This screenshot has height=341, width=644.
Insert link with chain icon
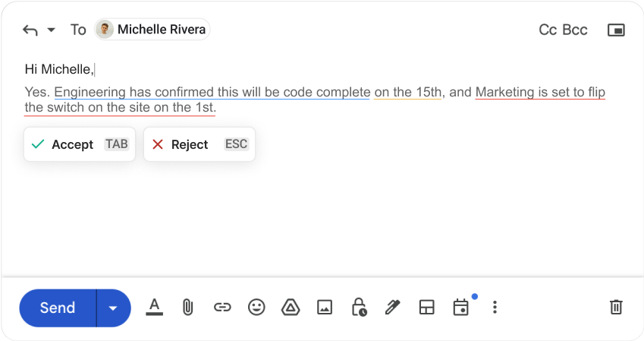[x=222, y=308]
